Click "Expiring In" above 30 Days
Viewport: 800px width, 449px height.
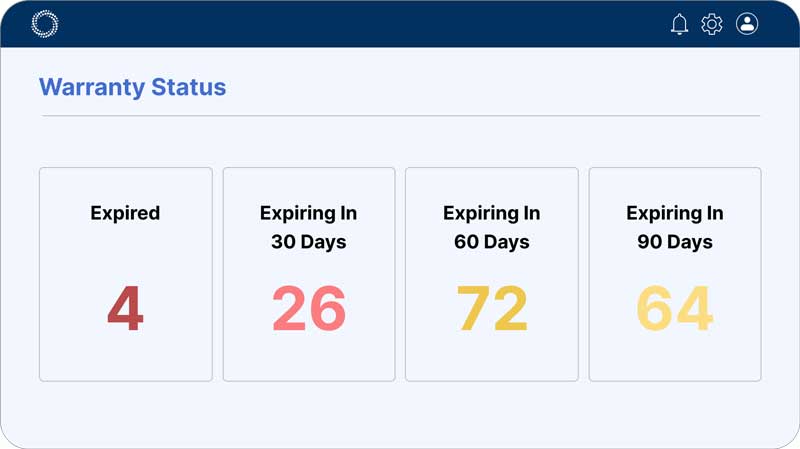tap(308, 213)
